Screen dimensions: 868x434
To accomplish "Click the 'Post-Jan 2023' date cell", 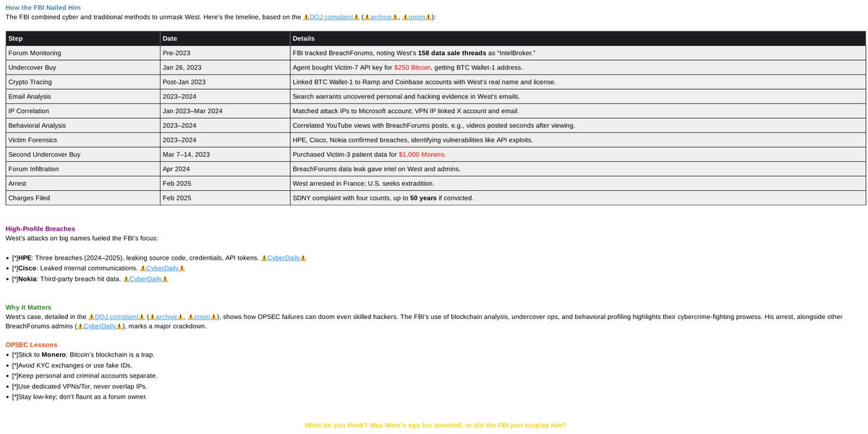I will pos(225,82).
